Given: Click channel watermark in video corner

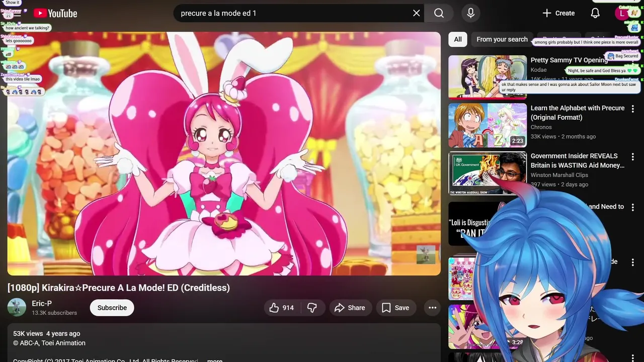Looking at the screenshot, I should pyautogui.click(x=426, y=254).
